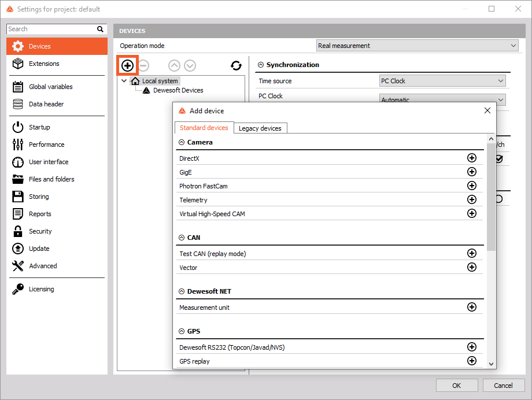
Task: Open the Storing settings
Action: 57,197
